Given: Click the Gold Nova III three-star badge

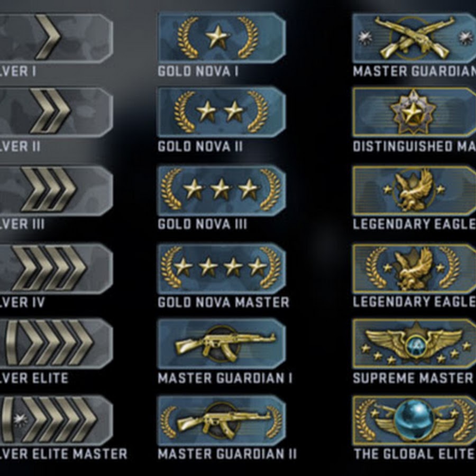Looking at the screenshot, I should pos(221,190).
